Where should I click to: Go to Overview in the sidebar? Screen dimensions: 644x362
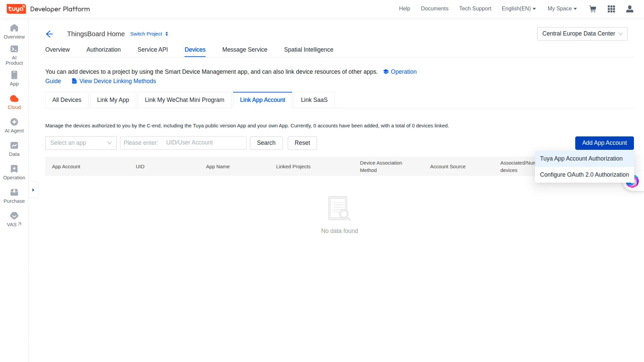click(x=14, y=32)
